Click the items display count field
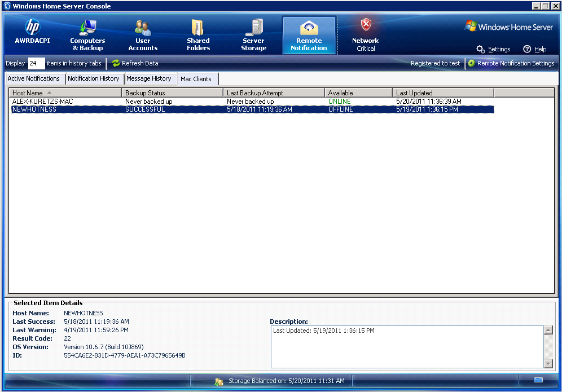Screen dimensions: 562x392 36,63
